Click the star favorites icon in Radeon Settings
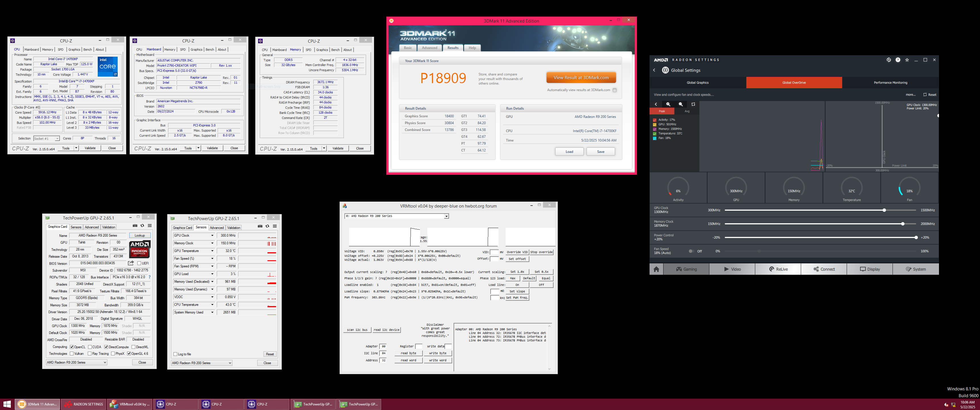Image resolution: width=980 pixels, height=410 pixels. 907,60
